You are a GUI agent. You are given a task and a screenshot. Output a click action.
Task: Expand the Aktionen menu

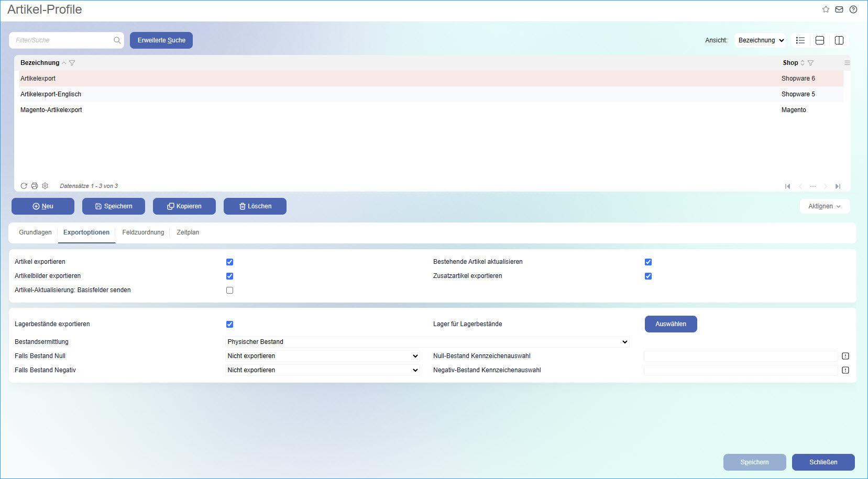point(825,206)
